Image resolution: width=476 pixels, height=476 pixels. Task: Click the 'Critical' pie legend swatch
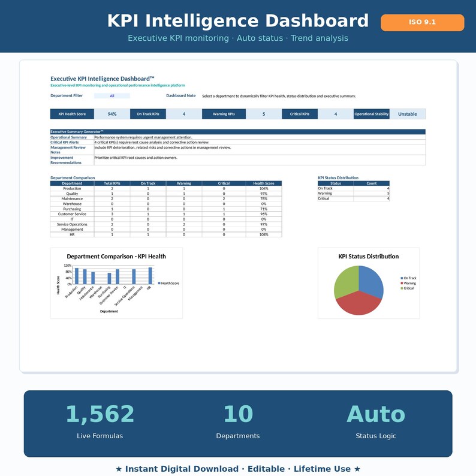click(x=402, y=288)
